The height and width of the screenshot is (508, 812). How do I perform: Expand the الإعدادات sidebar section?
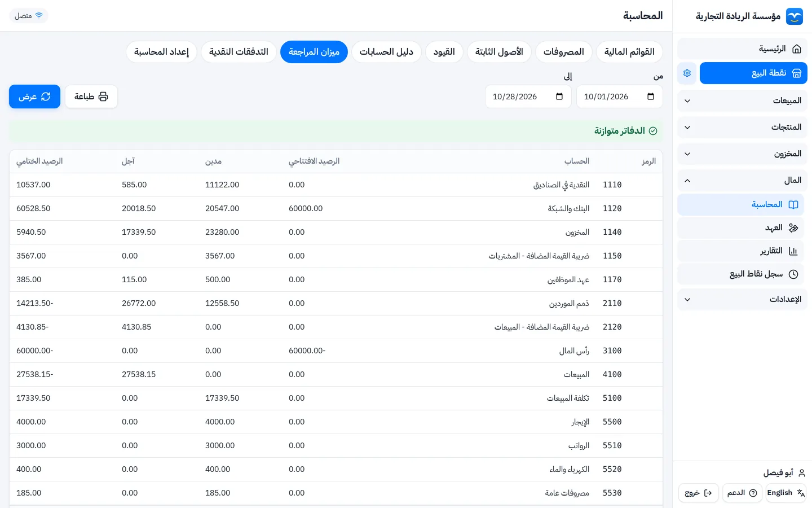pyautogui.click(x=742, y=300)
